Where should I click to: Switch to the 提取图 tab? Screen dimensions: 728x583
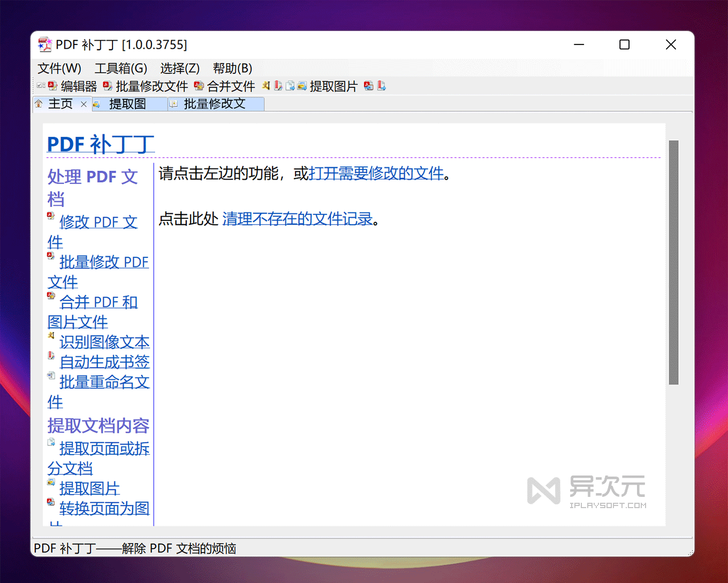[127, 104]
